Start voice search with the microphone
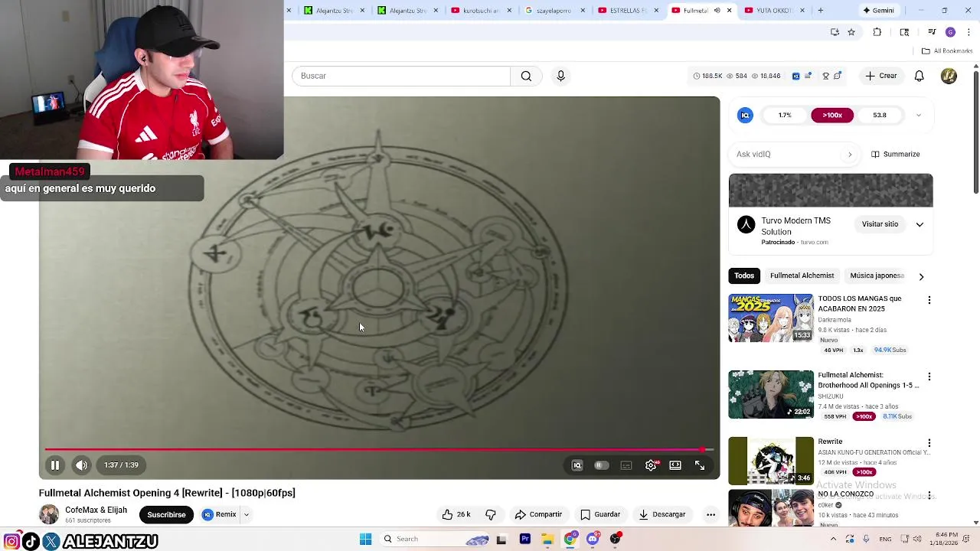Image resolution: width=980 pixels, height=551 pixels. pyautogui.click(x=560, y=76)
